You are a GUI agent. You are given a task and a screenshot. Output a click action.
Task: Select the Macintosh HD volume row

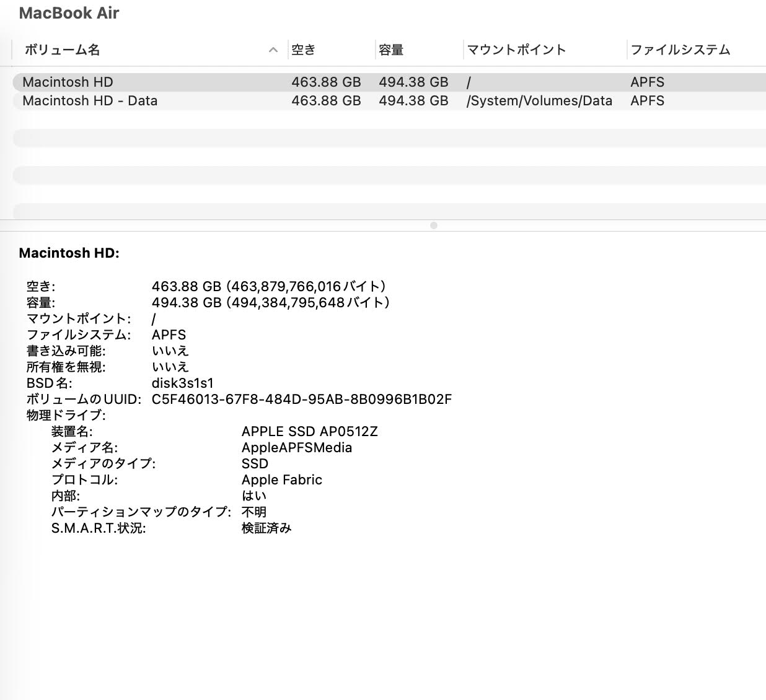[389, 82]
